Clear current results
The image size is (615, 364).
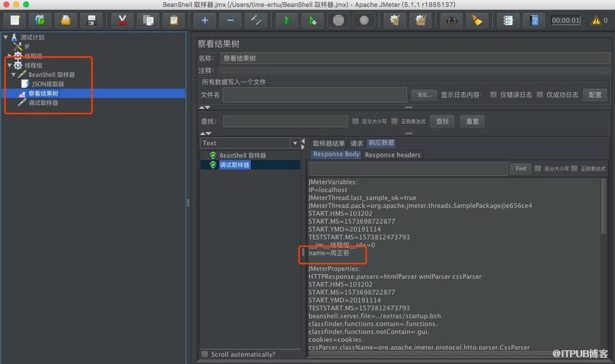click(x=395, y=21)
